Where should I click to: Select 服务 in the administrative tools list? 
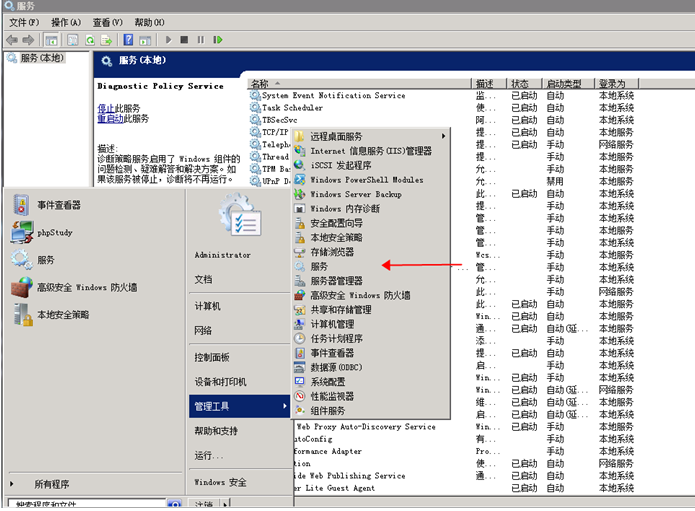[x=319, y=267]
